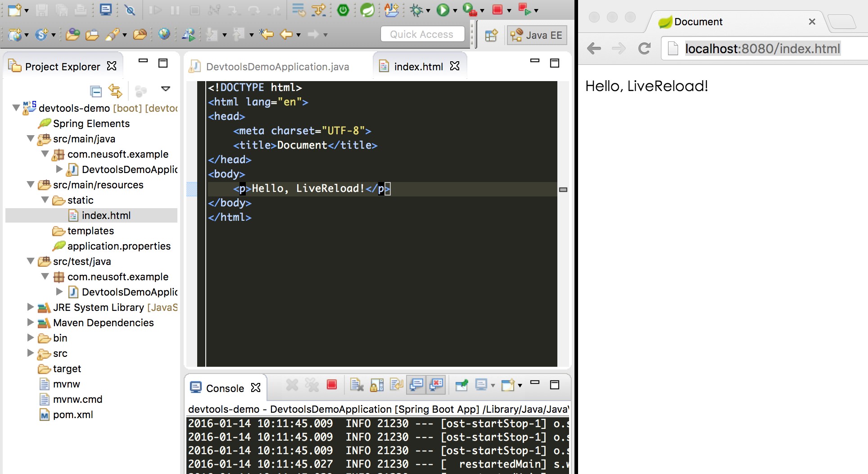
Task: Close the Document tab in Chrome
Action: (812, 22)
